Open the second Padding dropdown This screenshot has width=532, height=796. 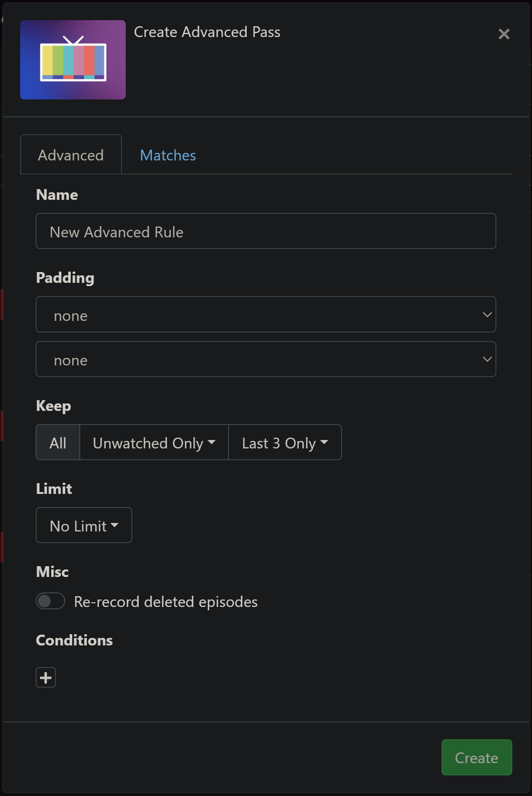266,359
